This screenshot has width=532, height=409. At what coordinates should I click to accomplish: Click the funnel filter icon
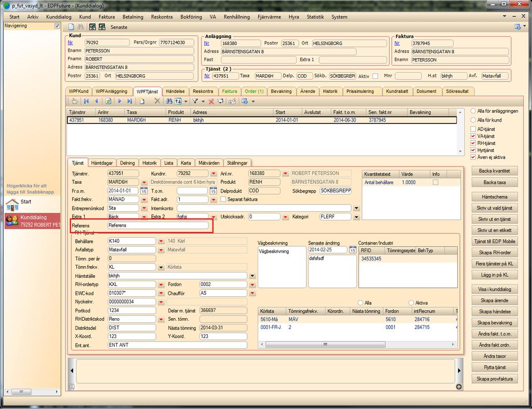pos(195,101)
